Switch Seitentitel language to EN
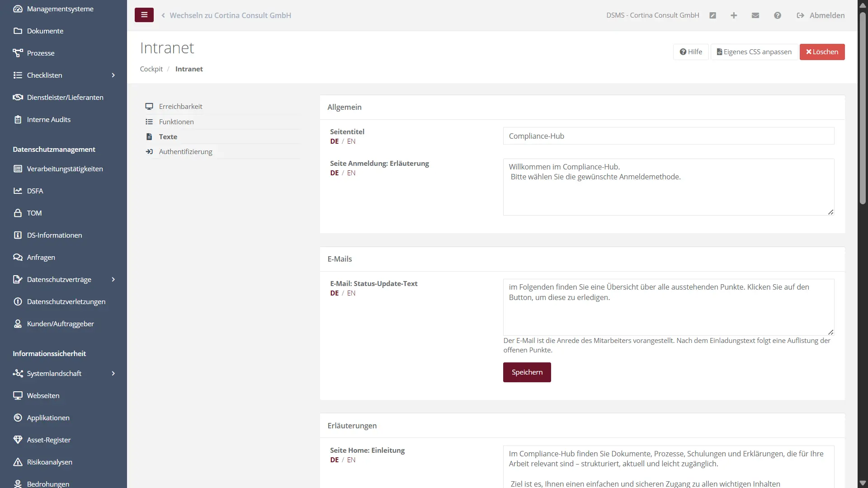 point(351,141)
